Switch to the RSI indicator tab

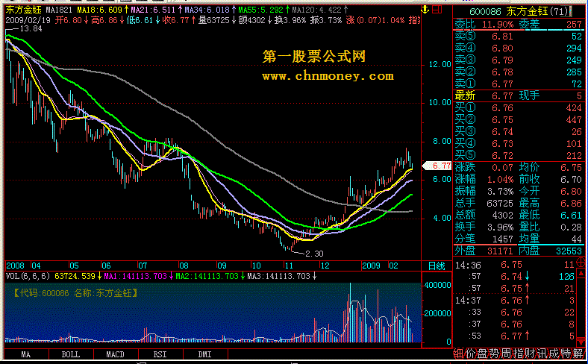[160, 354]
